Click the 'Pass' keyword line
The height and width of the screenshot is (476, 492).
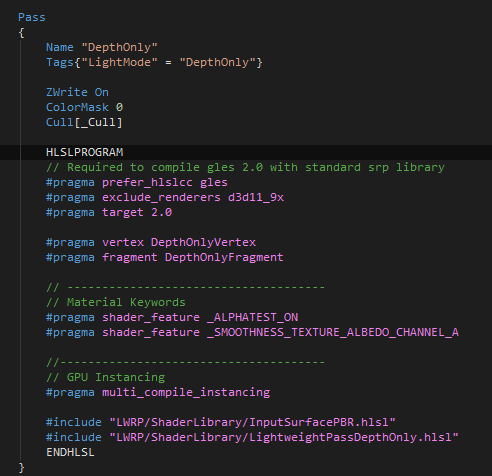[x=32, y=17]
